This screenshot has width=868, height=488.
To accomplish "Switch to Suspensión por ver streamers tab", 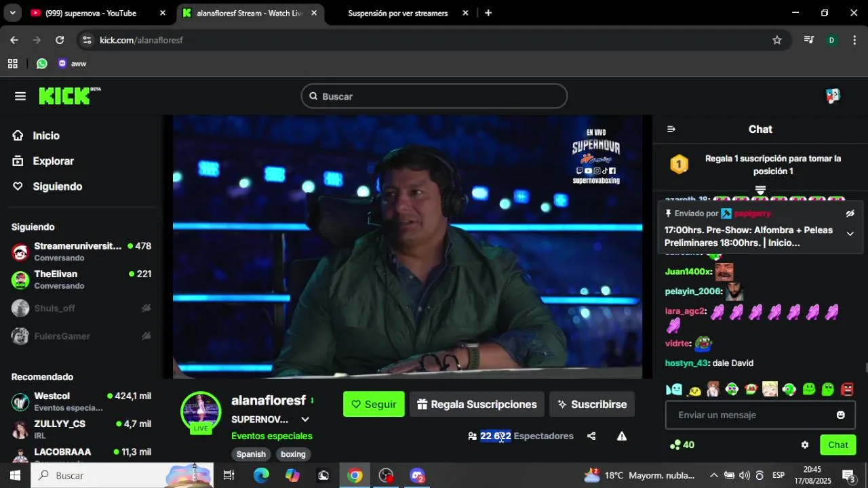I will [x=398, y=13].
